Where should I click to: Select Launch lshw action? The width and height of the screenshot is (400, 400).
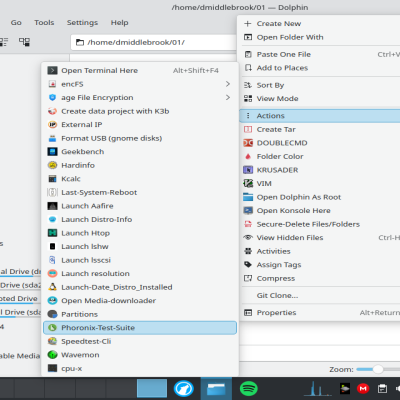[140, 247]
